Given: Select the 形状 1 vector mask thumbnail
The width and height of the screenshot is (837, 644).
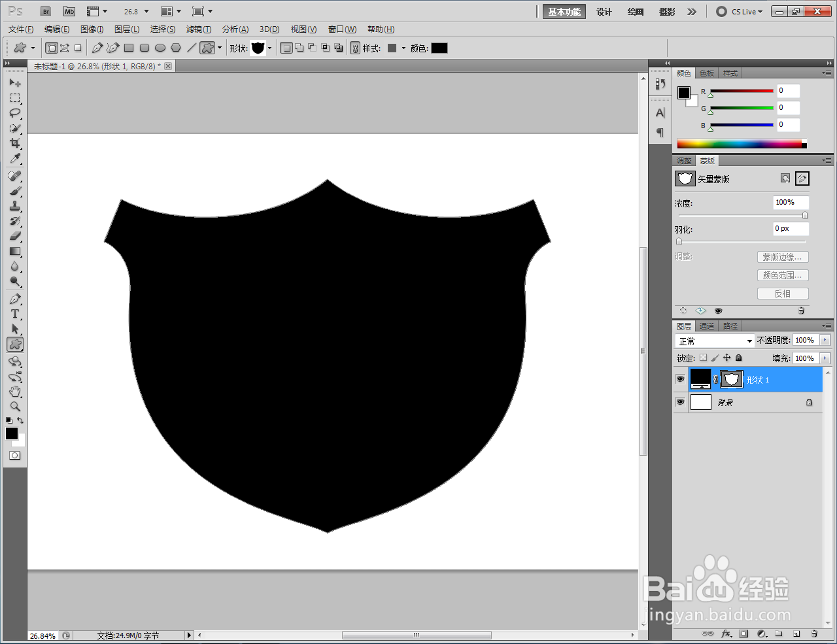Looking at the screenshot, I should click(732, 379).
